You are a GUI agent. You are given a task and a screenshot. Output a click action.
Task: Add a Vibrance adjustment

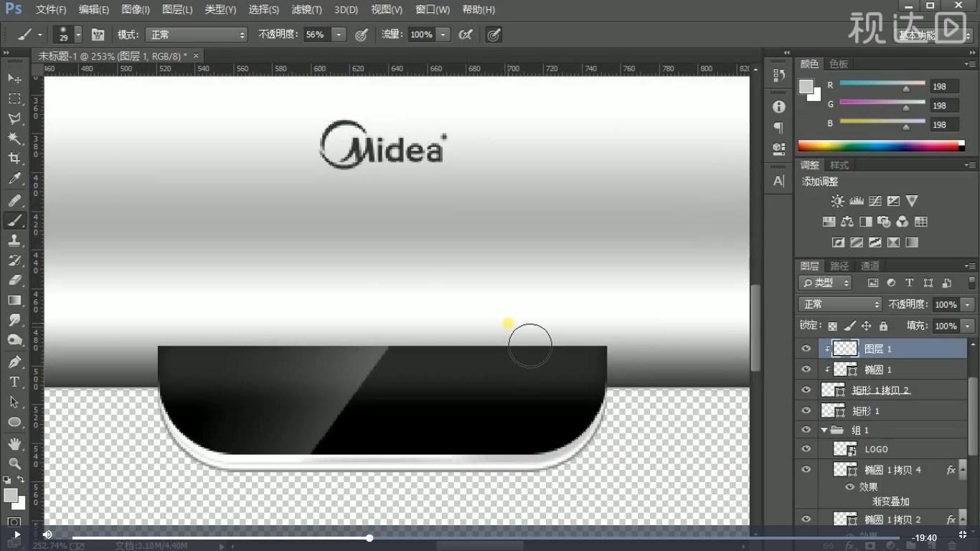click(x=912, y=202)
